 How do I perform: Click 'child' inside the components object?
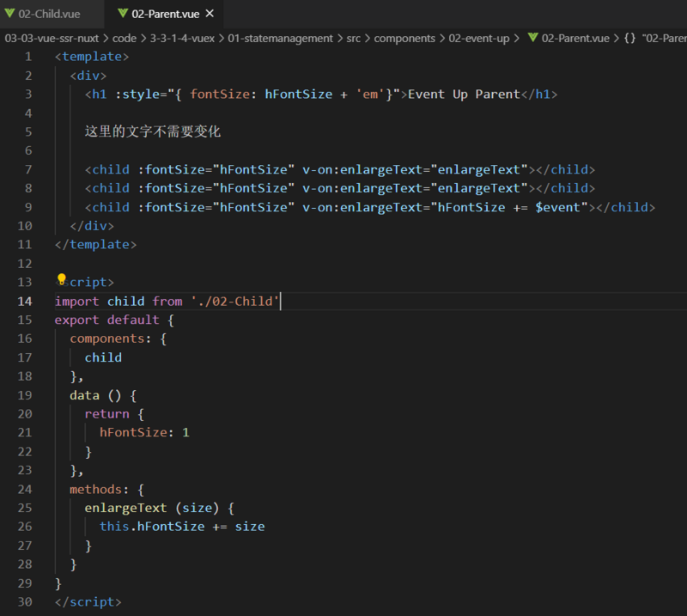(103, 357)
